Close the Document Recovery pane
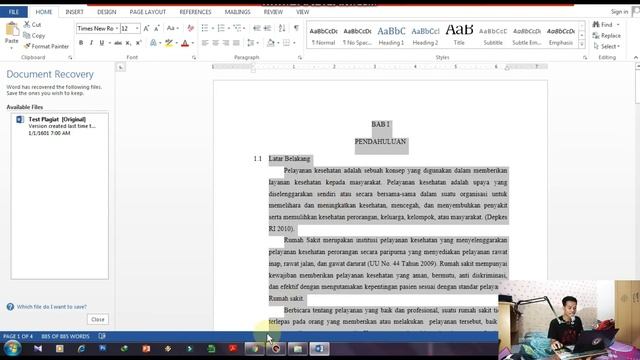Viewport: 640px width, 360px height. pos(98,319)
